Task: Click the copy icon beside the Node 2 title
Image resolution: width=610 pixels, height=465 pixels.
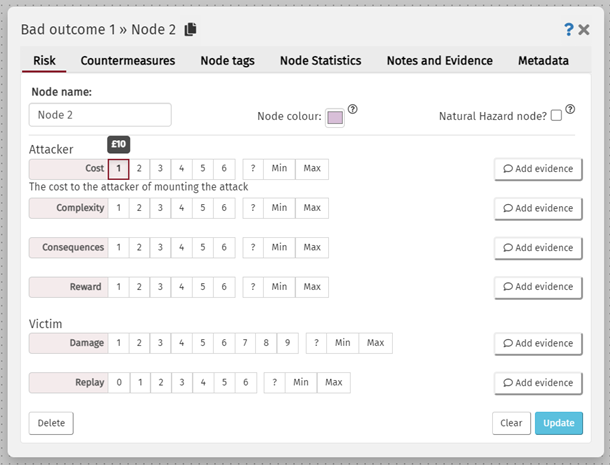Action: [x=192, y=29]
